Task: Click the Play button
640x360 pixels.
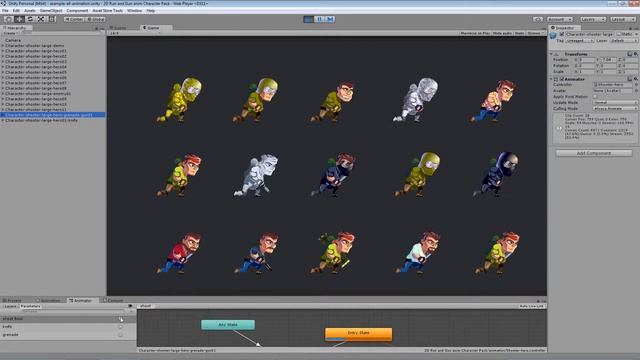Action: [309, 19]
